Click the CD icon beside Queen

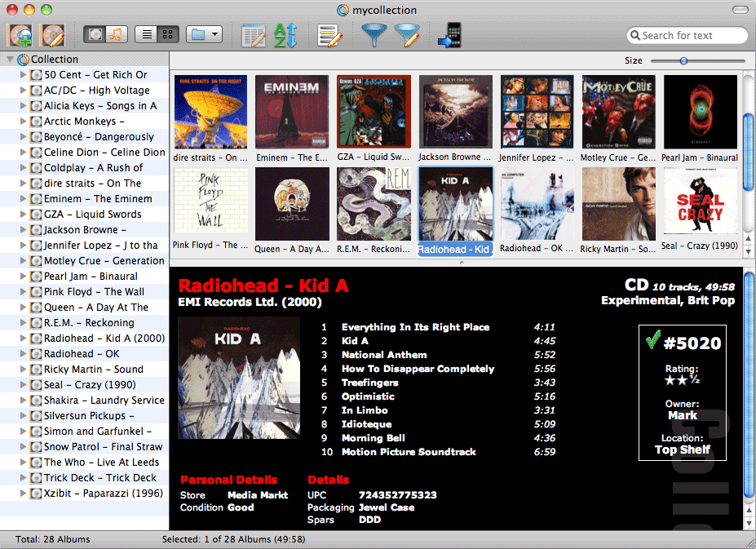[x=36, y=308]
